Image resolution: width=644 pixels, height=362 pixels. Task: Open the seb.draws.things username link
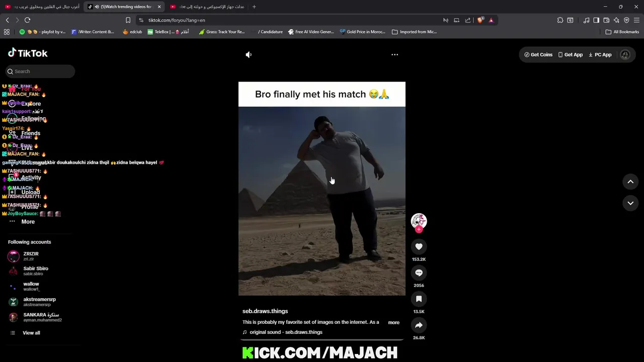point(265,311)
